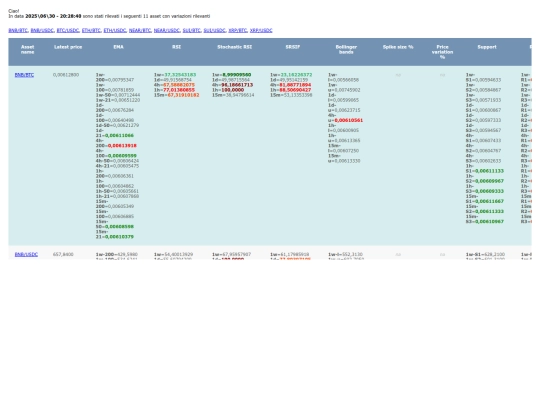The height and width of the screenshot is (405, 540).
Task: Jump to the SUI/USDC asset link
Action: 215,30
